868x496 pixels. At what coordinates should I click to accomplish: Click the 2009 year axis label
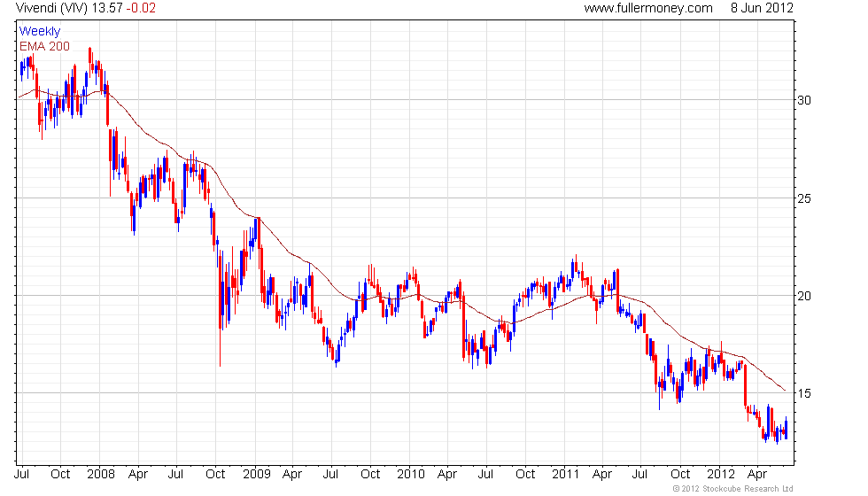pos(256,475)
